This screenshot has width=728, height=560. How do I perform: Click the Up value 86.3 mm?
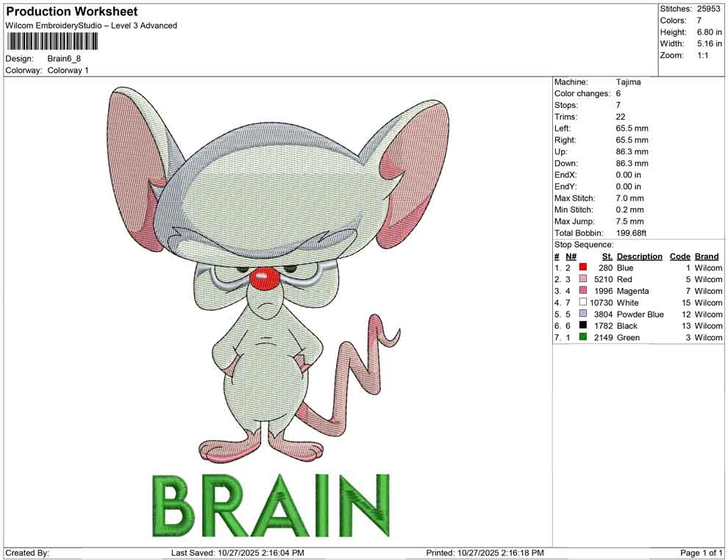[632, 151]
